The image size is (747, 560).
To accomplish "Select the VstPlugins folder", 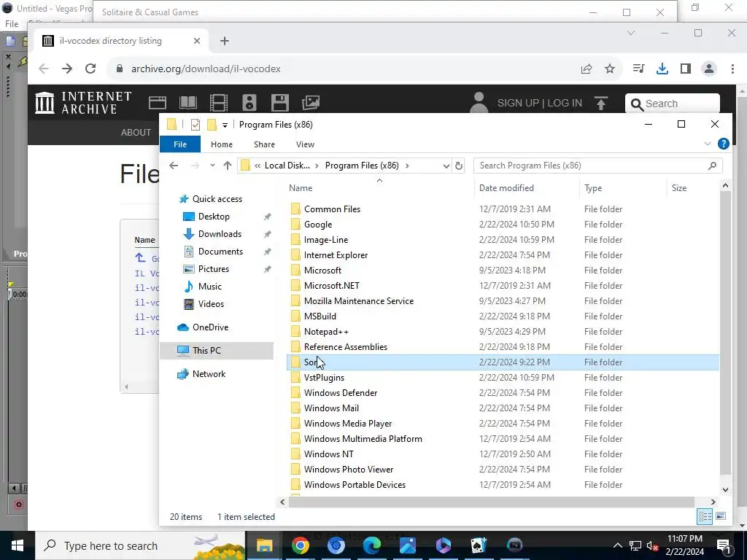I will [x=324, y=378].
